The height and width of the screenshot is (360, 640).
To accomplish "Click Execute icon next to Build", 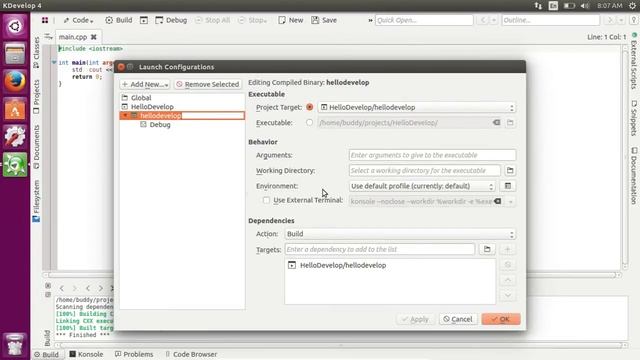I will click(144, 20).
